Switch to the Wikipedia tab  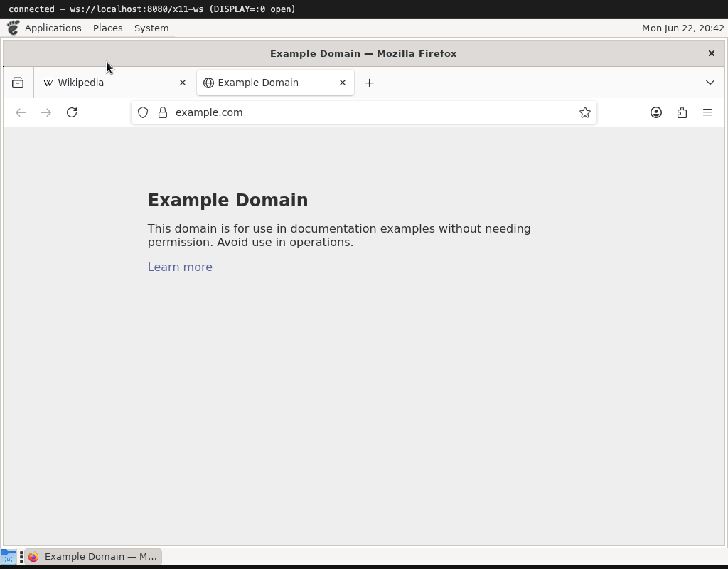tap(114, 83)
